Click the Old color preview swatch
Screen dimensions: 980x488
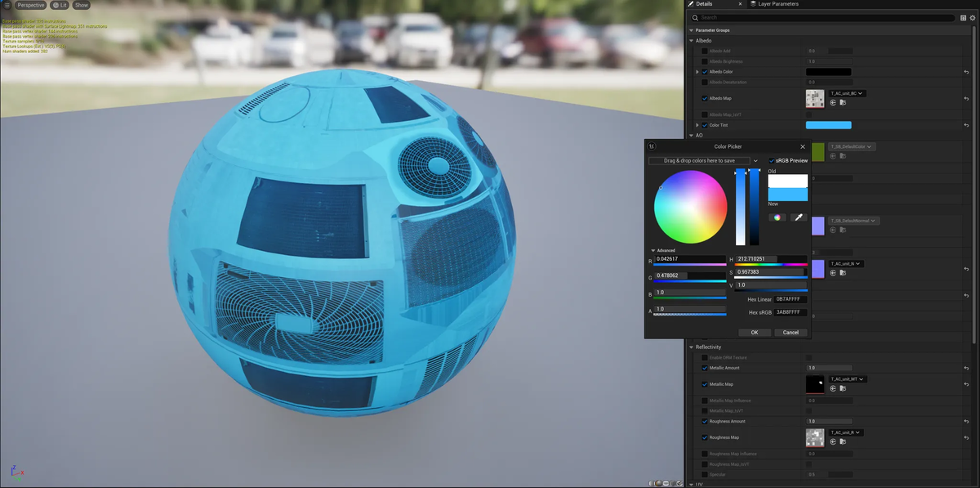click(788, 181)
